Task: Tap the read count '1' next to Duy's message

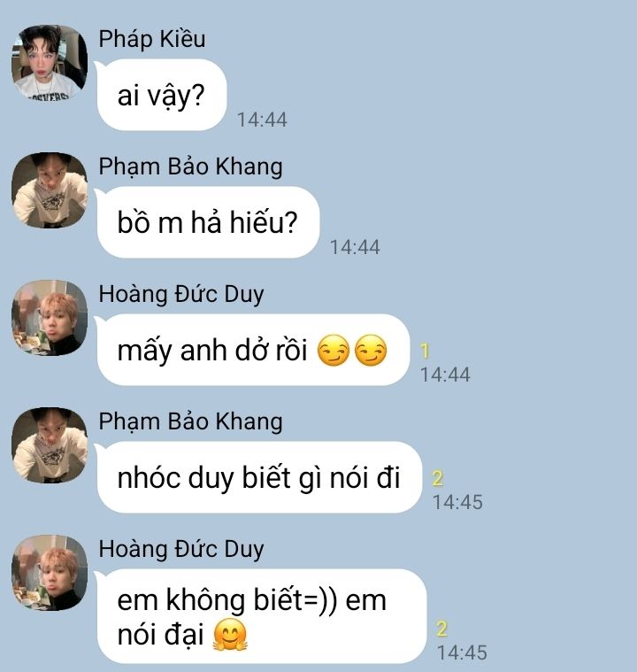Action: [x=425, y=351]
